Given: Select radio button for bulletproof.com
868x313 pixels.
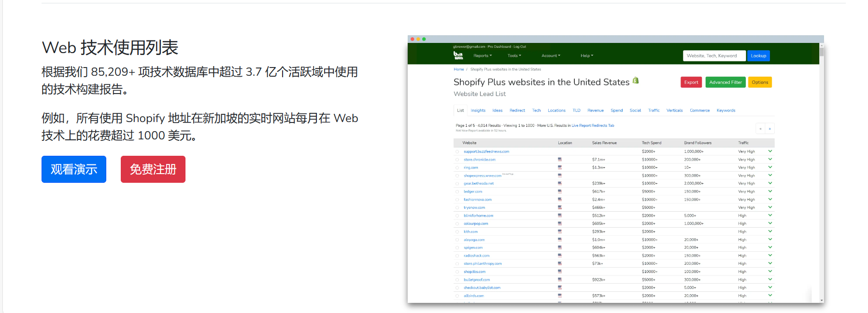Looking at the screenshot, I should 457,280.
